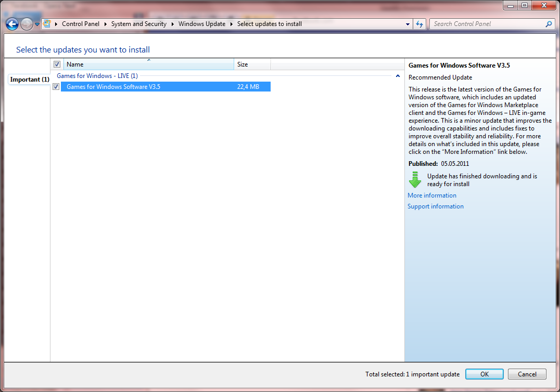The image size is (560, 392).
Task: Maximize the Windows Update window
Action: (524, 5)
